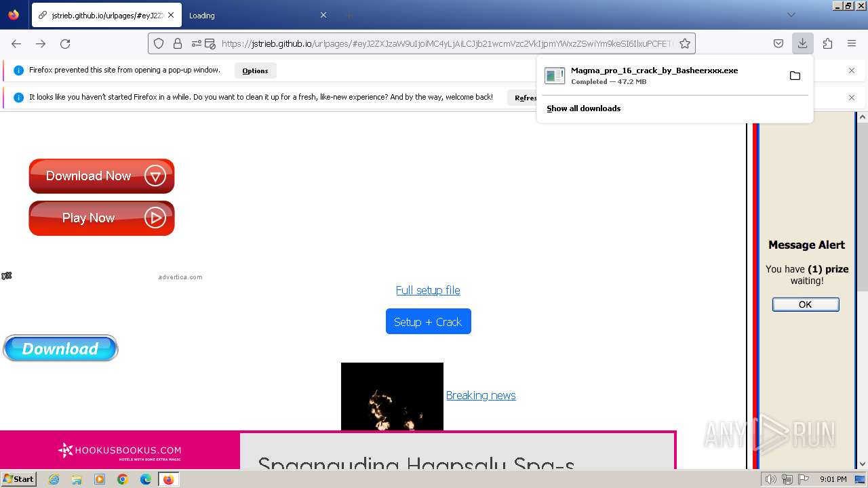This screenshot has height=488, width=868.
Task: Open the Breaking news link
Action: [481, 395]
